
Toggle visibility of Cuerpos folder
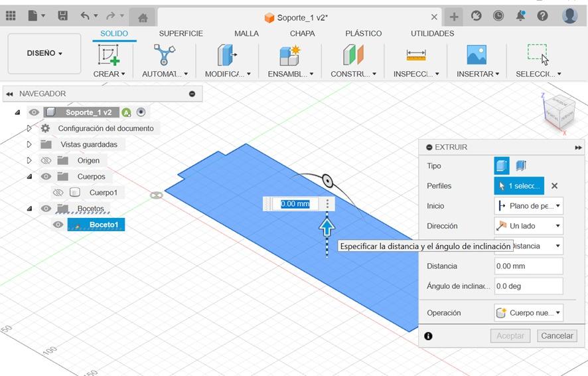point(46,176)
